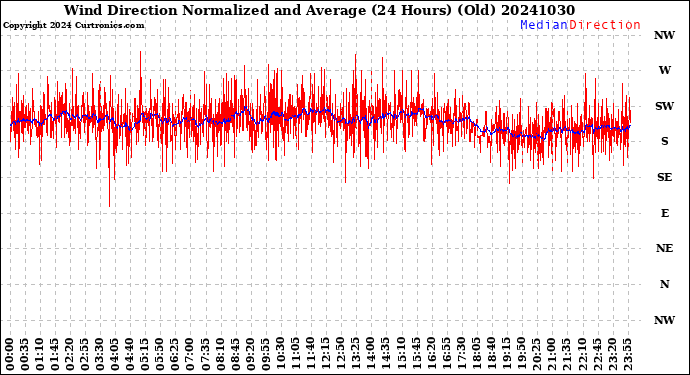Click the 05:15 time axis label
The height and width of the screenshot is (375, 690).
pyautogui.click(x=145, y=355)
